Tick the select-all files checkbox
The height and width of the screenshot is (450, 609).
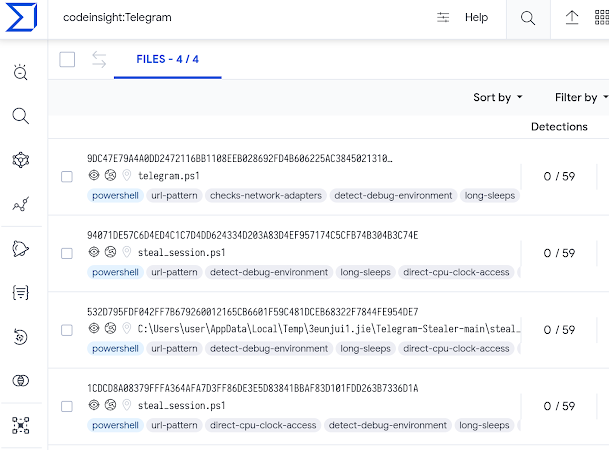click(x=67, y=60)
